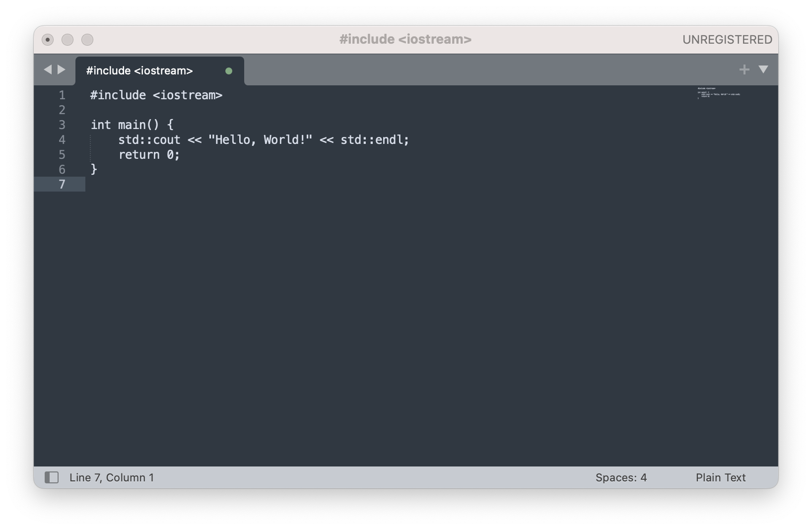The image size is (812, 530).
Task: Click the highlighted line 7 gutter marker
Action: (62, 184)
